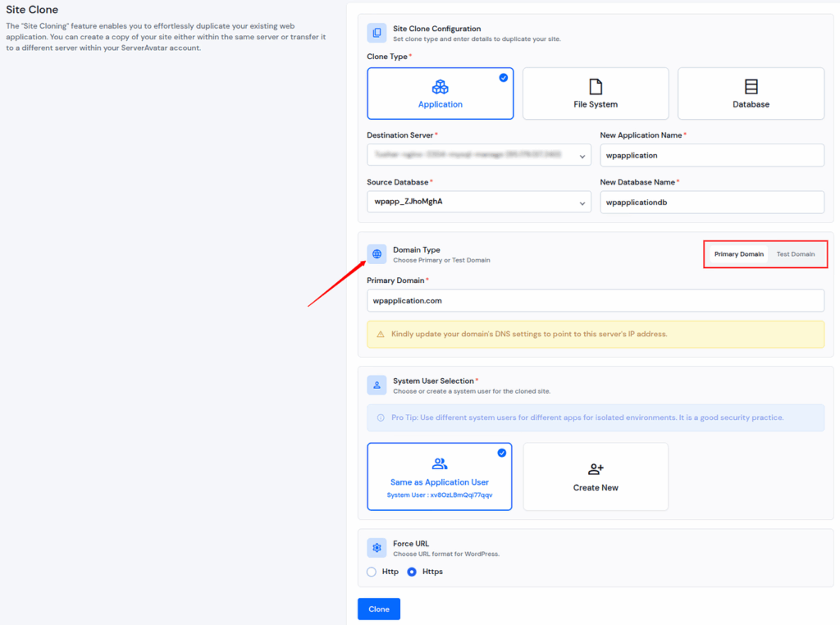Image resolution: width=840 pixels, height=625 pixels.
Task: Select the Https radio button
Action: 413,572
